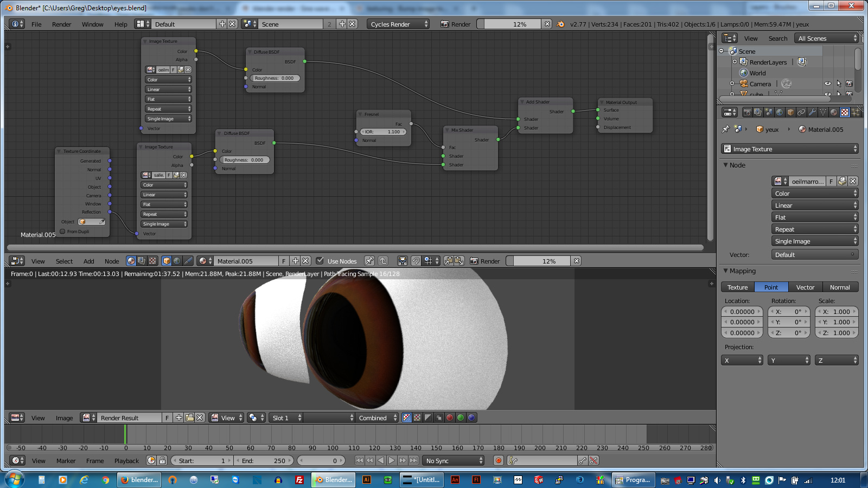Open the Modifiers wrench tab
The width and height of the screenshot is (868, 488).
[812, 112]
